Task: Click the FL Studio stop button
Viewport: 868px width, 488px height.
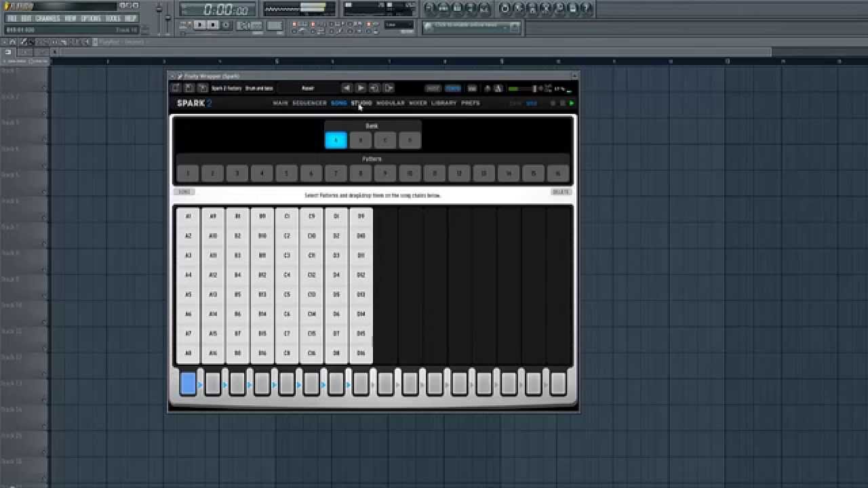Action: point(213,24)
